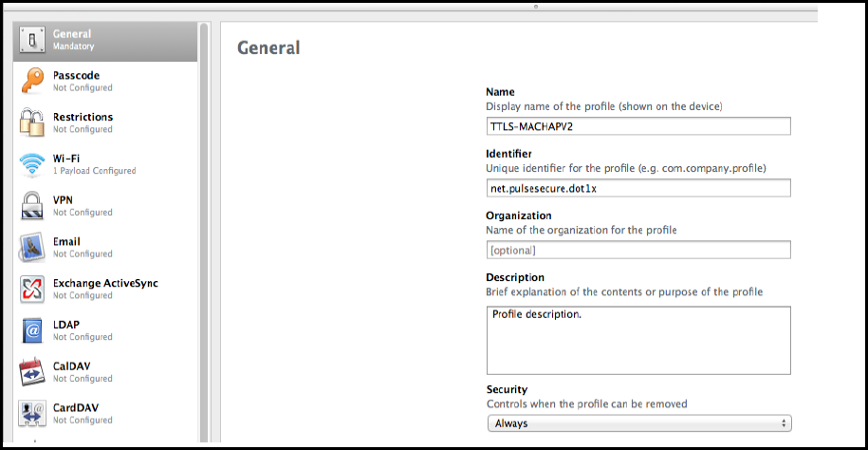
Task: Open the CardDAV contacts icon
Action: 32,413
